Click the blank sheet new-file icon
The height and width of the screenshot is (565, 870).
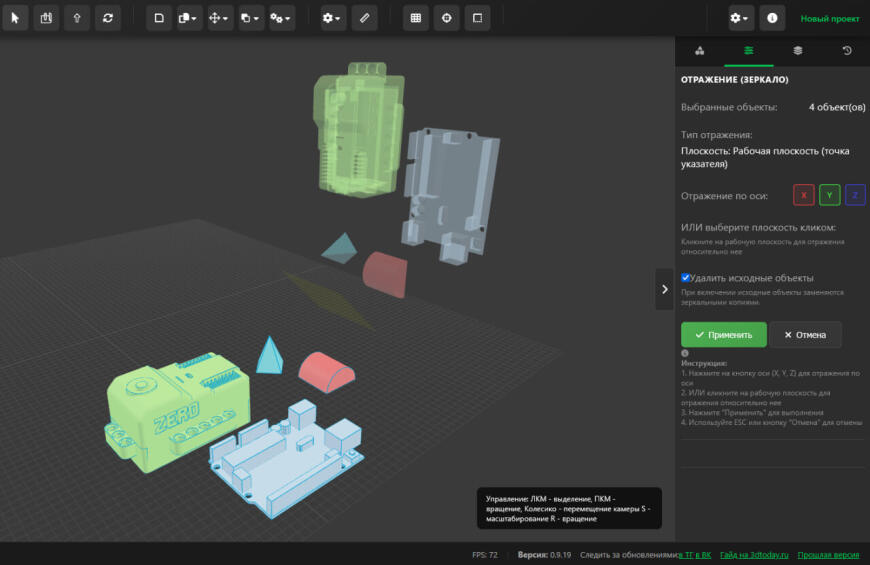(x=159, y=18)
